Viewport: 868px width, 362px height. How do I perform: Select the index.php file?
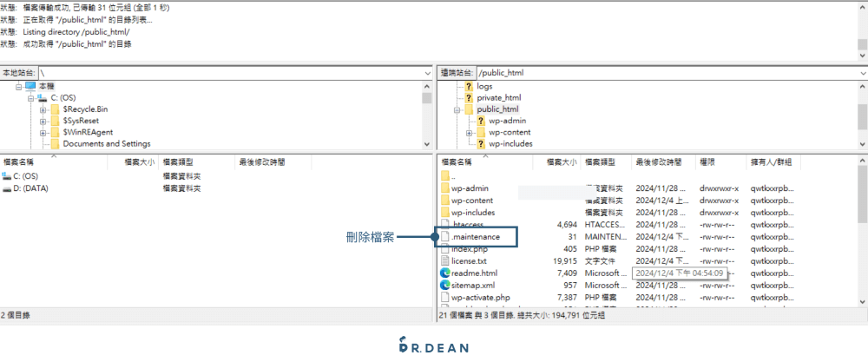[469, 249]
